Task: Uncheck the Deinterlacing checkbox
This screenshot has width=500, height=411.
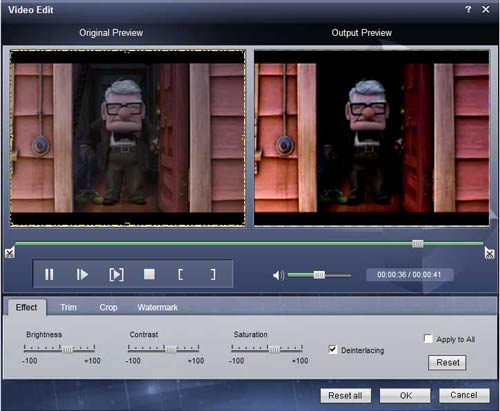Action: (x=332, y=349)
